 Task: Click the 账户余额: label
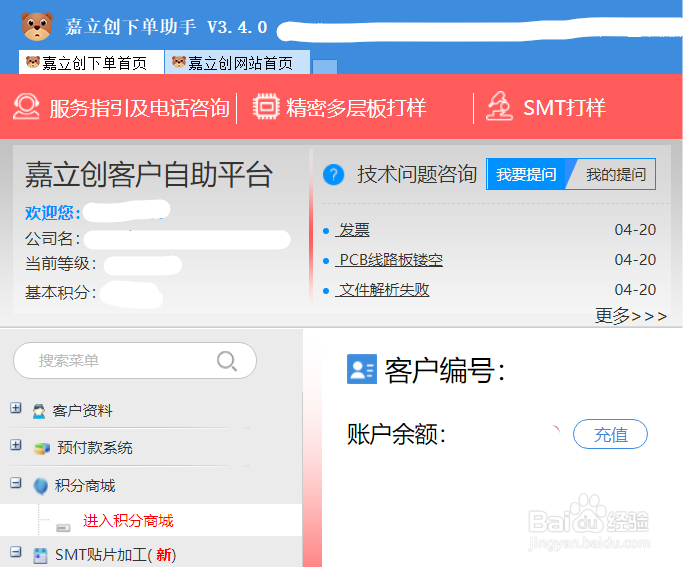click(396, 434)
